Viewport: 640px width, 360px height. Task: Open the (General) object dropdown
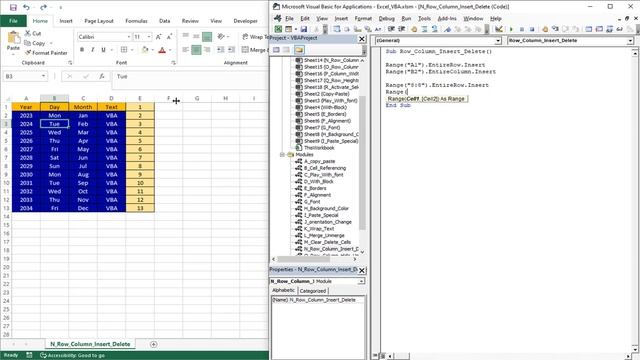pyautogui.click(x=498, y=41)
